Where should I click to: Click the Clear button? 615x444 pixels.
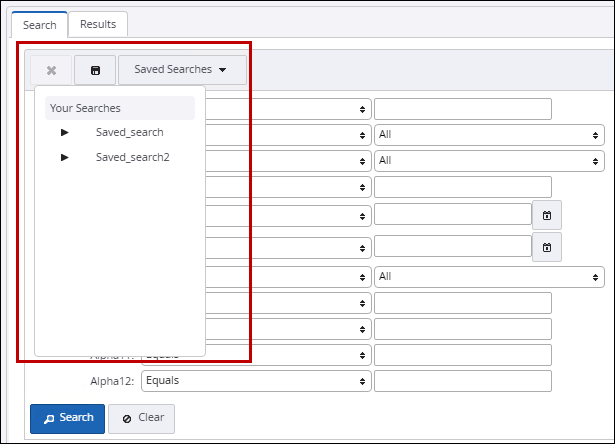pos(141,418)
